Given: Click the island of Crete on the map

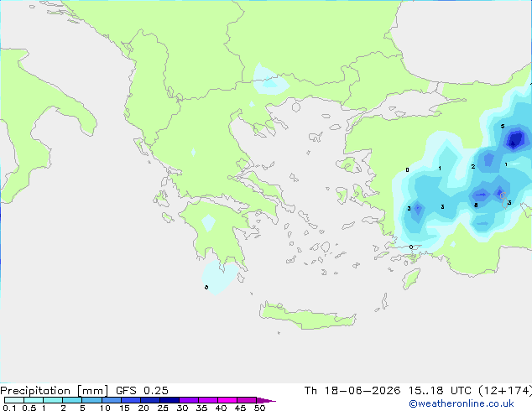Looking at the screenshot, I should [307, 316].
